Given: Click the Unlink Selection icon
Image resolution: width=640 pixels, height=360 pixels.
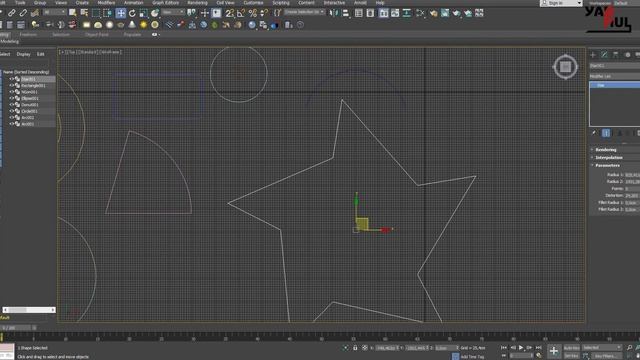Looking at the screenshot, I should (23, 13).
